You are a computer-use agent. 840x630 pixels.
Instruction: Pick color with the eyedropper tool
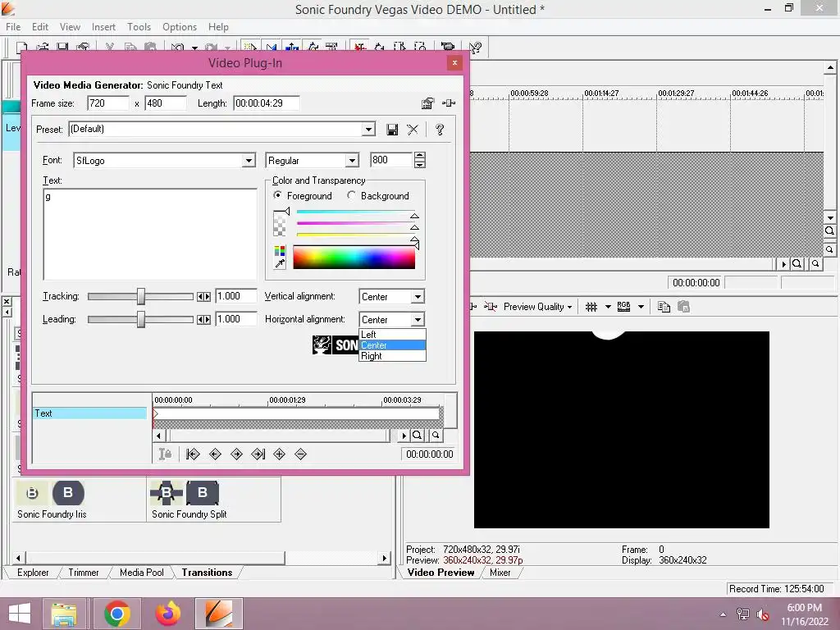click(x=280, y=263)
